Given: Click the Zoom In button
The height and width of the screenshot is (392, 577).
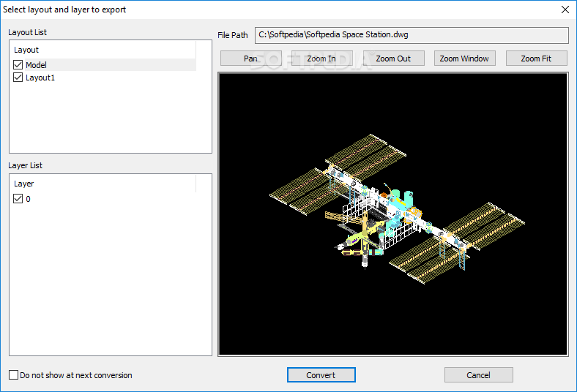Looking at the screenshot, I should click(322, 59).
